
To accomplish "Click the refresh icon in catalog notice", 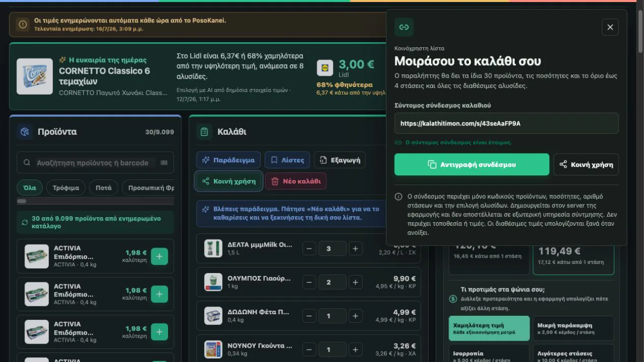I will tap(24, 222).
